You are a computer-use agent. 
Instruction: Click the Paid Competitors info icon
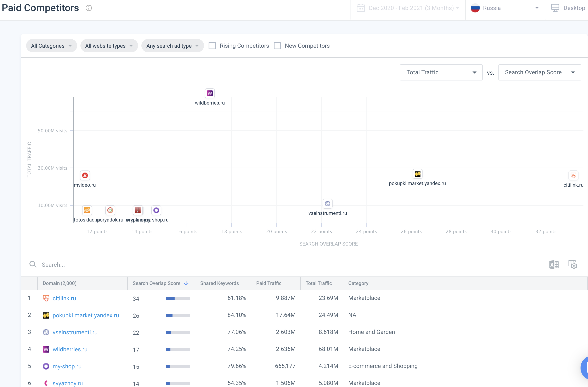tap(89, 8)
